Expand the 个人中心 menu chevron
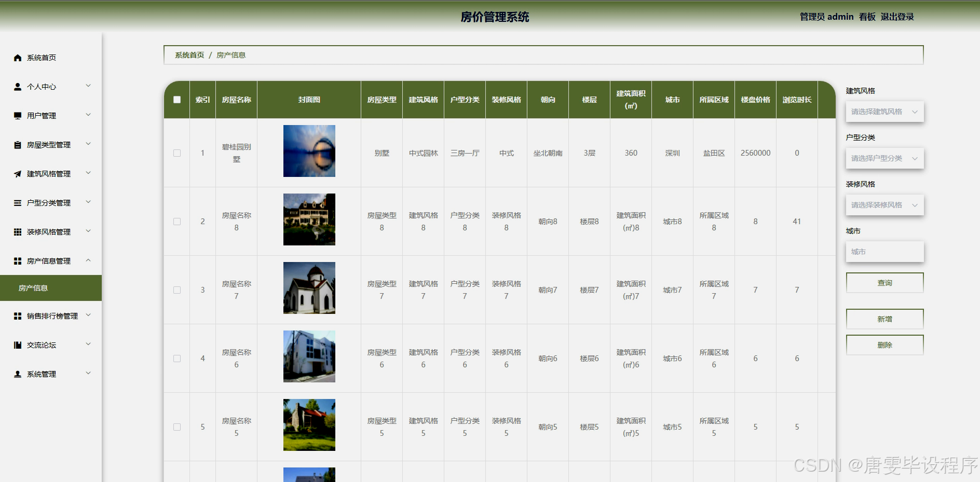This screenshot has height=482, width=980. [x=88, y=86]
